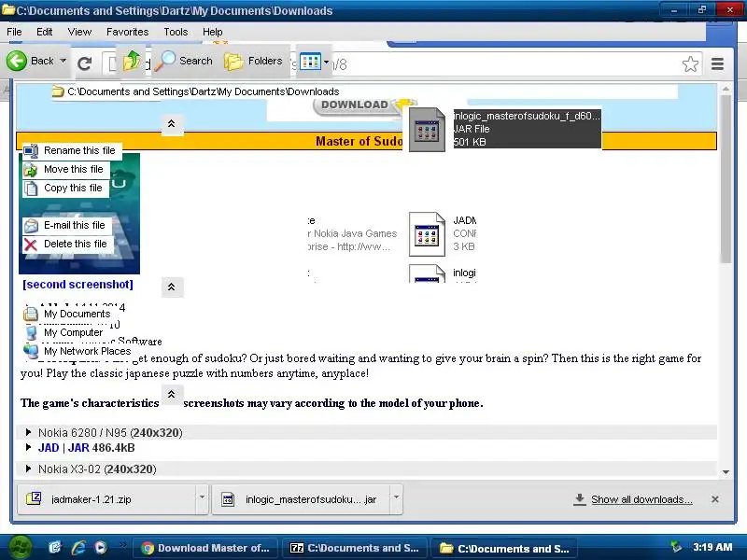Collapse the File Tasks panel chevron

(x=172, y=124)
